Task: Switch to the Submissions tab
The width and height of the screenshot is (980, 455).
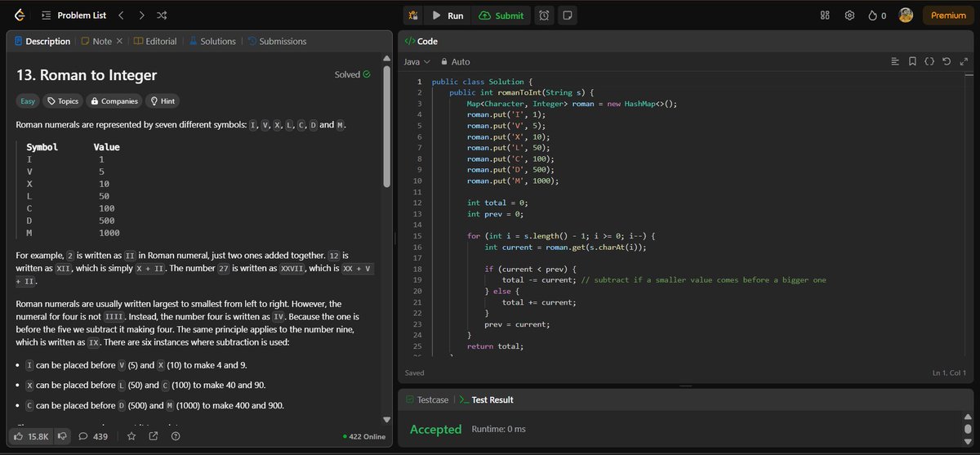Action: tap(277, 41)
